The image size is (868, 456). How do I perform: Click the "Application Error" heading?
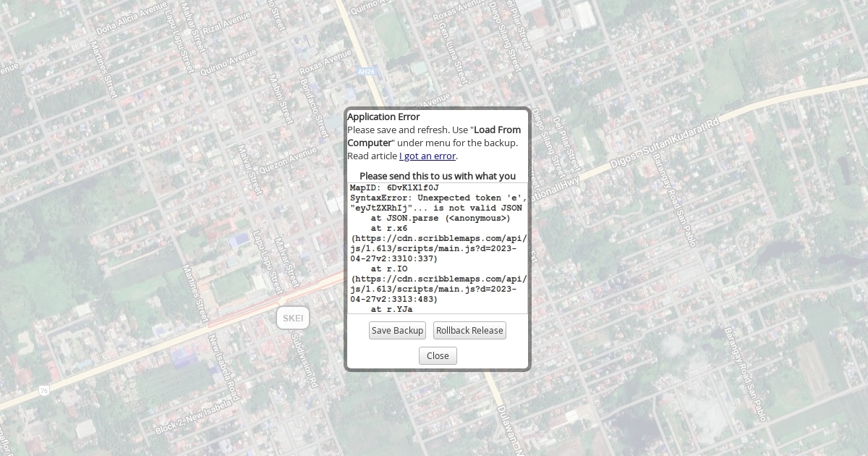pos(383,117)
